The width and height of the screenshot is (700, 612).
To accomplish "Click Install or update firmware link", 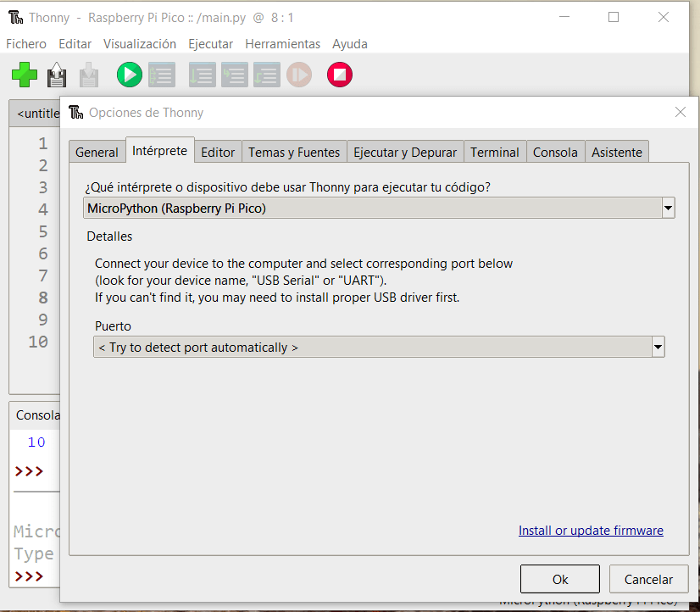I will click(x=591, y=531).
